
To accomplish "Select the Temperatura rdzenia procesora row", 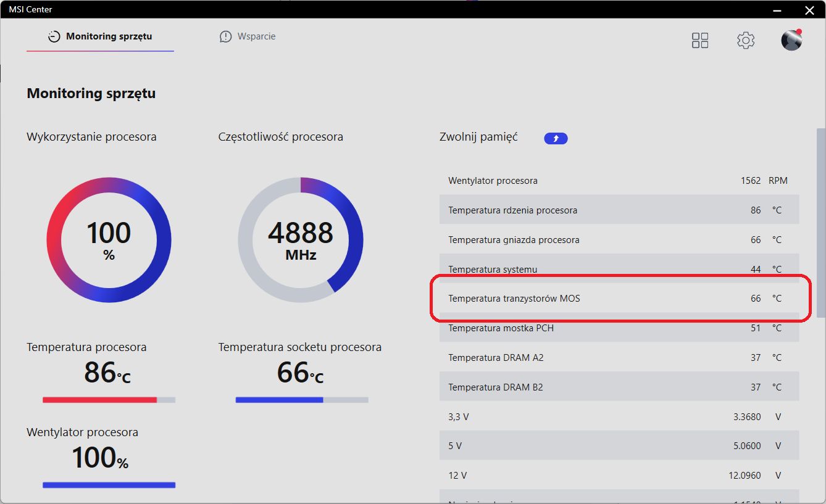I will 619,210.
